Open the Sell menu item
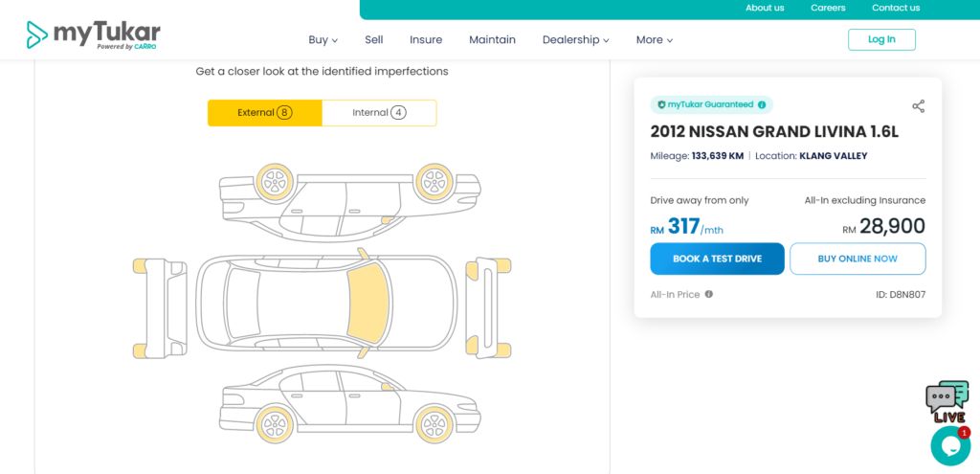The image size is (980, 474). pyautogui.click(x=374, y=39)
